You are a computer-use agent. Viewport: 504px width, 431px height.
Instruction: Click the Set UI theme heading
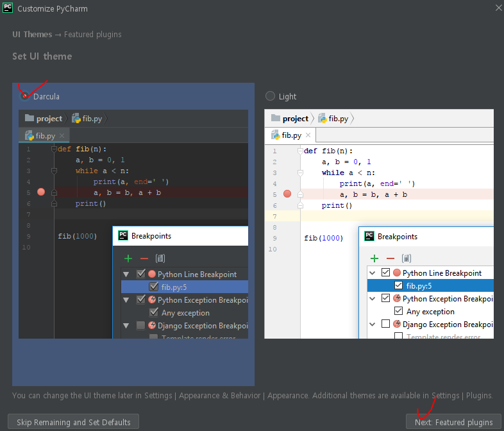42,56
